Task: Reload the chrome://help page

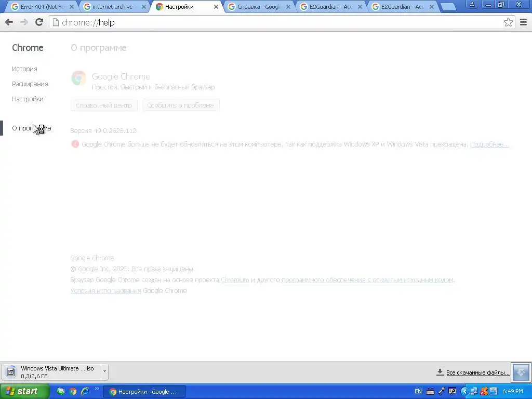Action: tap(39, 22)
